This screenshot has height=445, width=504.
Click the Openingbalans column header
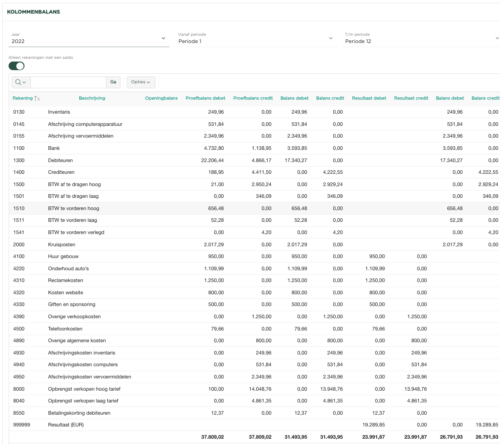[161, 98]
